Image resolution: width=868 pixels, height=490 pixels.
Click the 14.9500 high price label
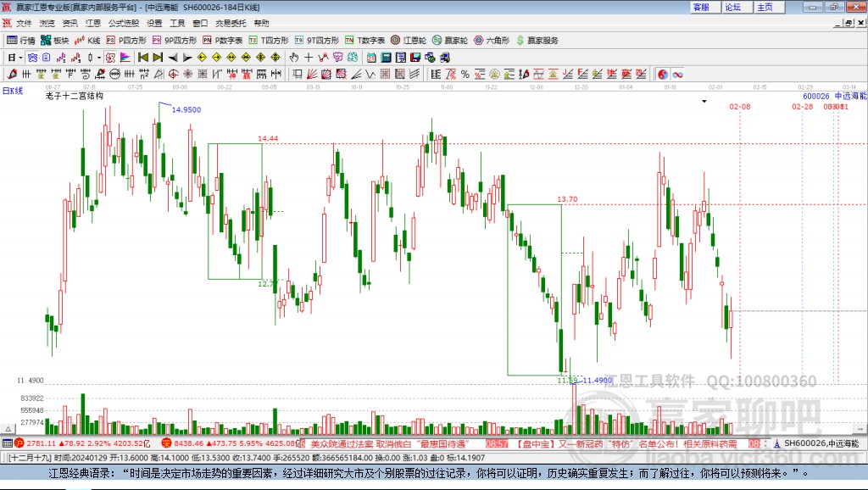coord(186,109)
